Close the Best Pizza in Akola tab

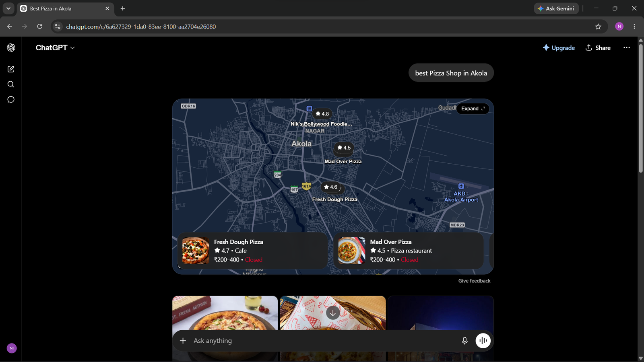click(x=107, y=8)
